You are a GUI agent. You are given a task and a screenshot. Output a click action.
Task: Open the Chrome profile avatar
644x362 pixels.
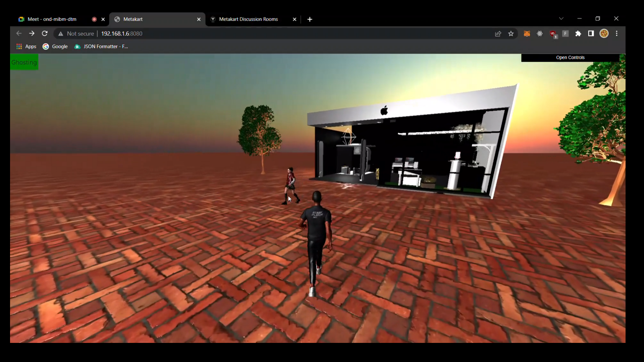tap(604, 34)
